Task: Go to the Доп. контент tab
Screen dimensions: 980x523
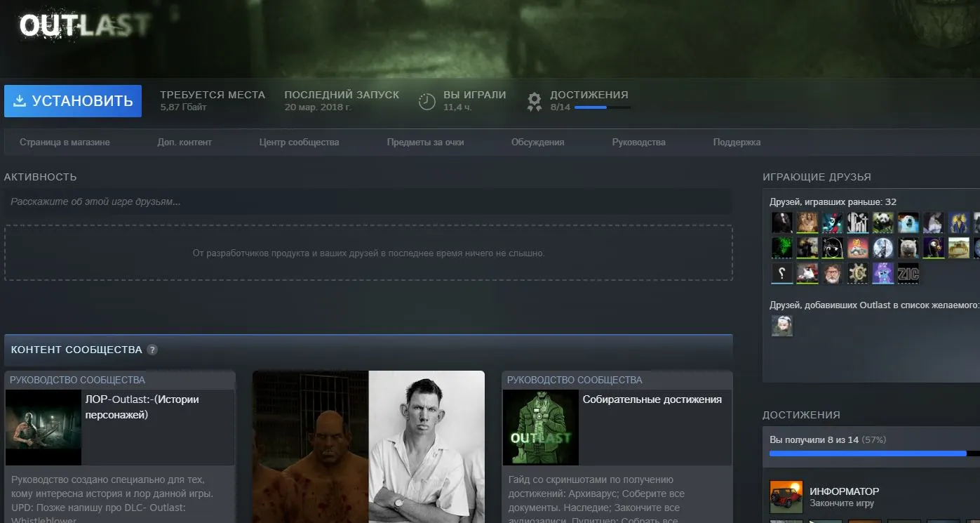Action: coord(184,142)
